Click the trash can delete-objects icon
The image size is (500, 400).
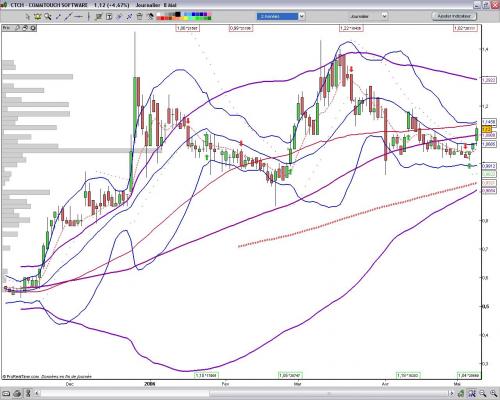click(140, 17)
